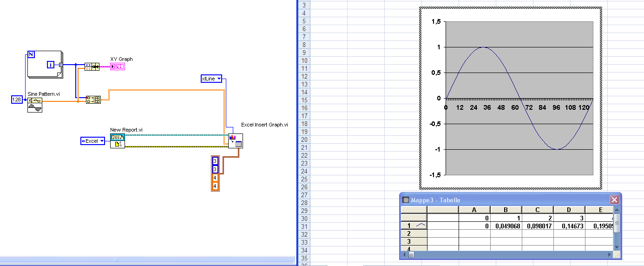644x266 pixels.
Task: Select the XY Graph indicator terminal
Action: (x=117, y=66)
